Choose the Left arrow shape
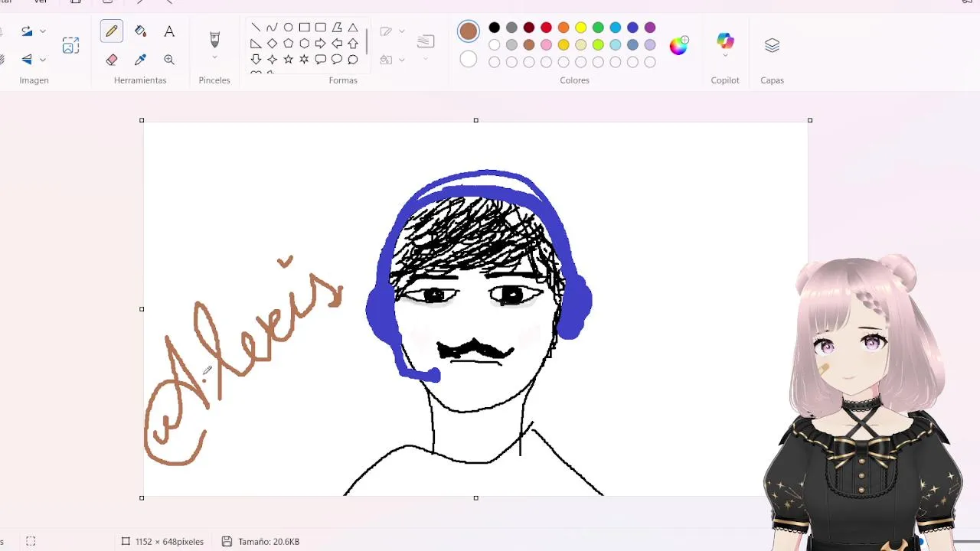This screenshot has width=980, height=551. (337, 44)
